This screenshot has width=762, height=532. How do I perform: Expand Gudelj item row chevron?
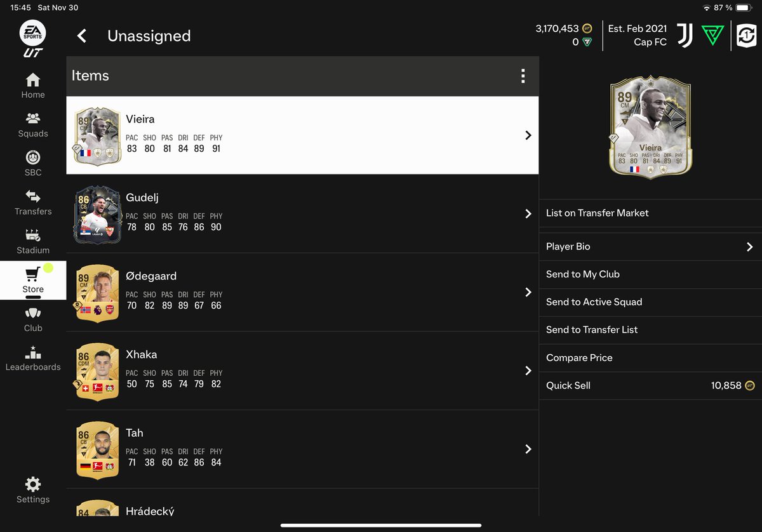528,214
